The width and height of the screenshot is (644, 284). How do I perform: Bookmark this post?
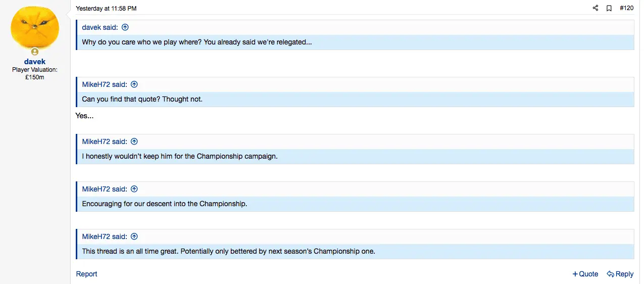click(609, 8)
